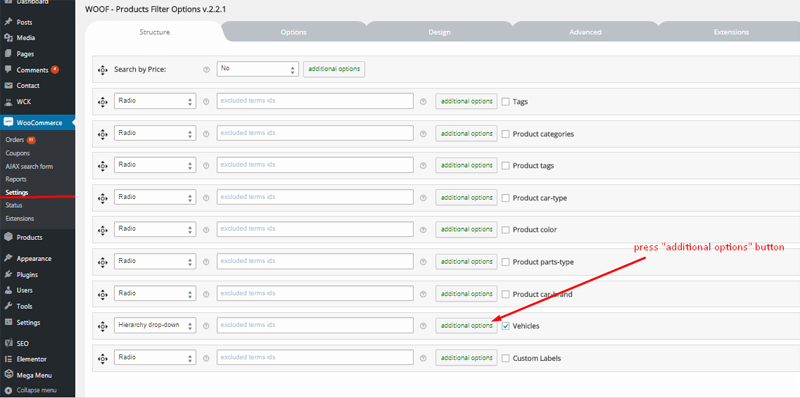The width and height of the screenshot is (800, 398).
Task: Click the drag handle icon of the Vehicles row
Action: tap(102, 326)
